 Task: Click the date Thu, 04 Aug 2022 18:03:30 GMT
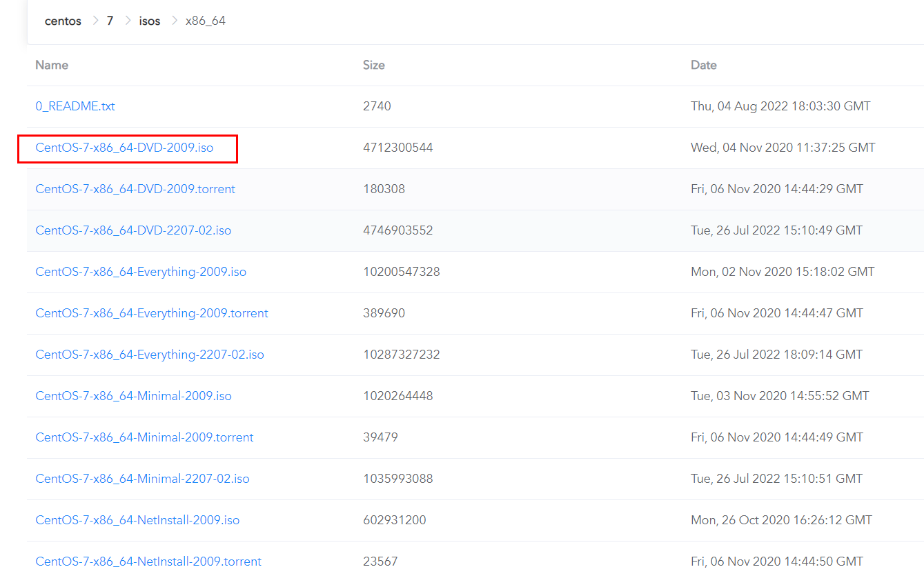click(x=780, y=106)
